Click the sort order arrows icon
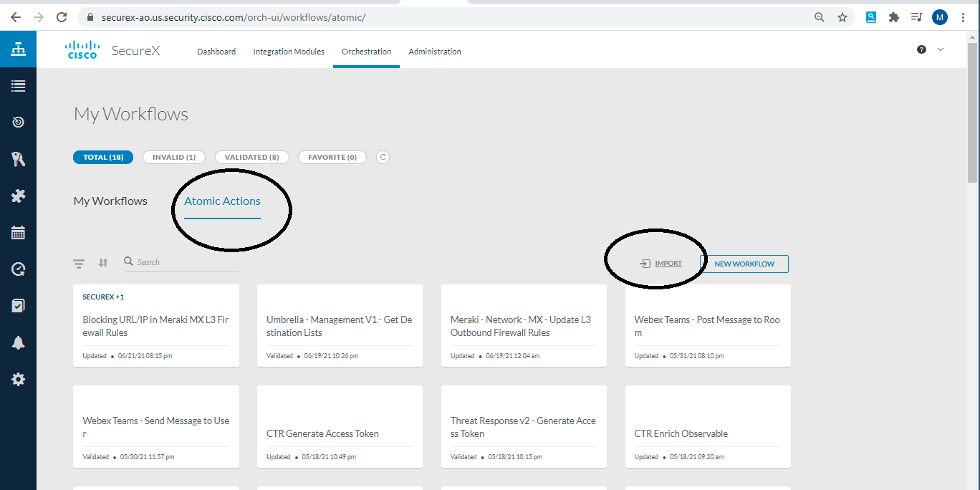This screenshot has width=980, height=490. tap(103, 263)
